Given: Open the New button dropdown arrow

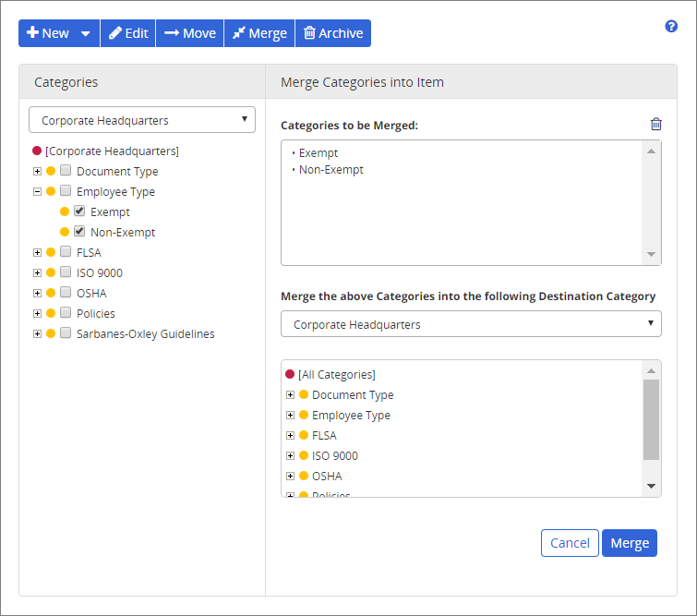Looking at the screenshot, I should click(86, 33).
